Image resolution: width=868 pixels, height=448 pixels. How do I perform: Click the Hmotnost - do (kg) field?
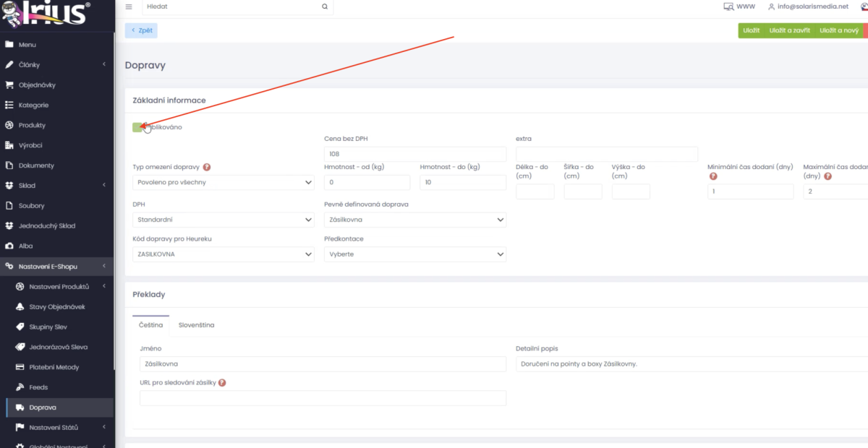click(463, 182)
